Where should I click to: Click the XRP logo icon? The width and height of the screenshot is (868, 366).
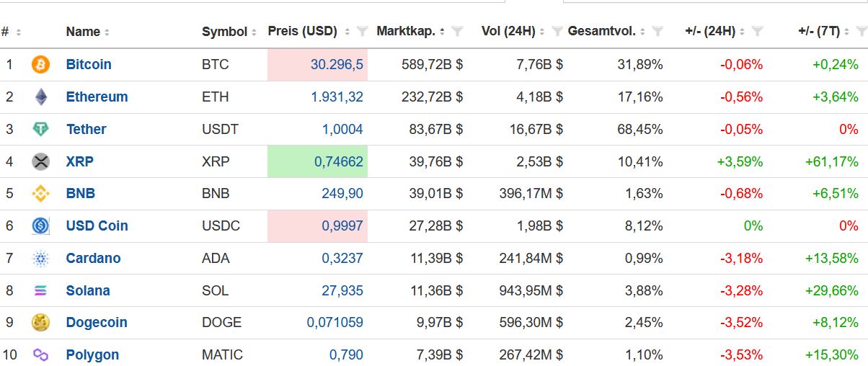coord(40,162)
